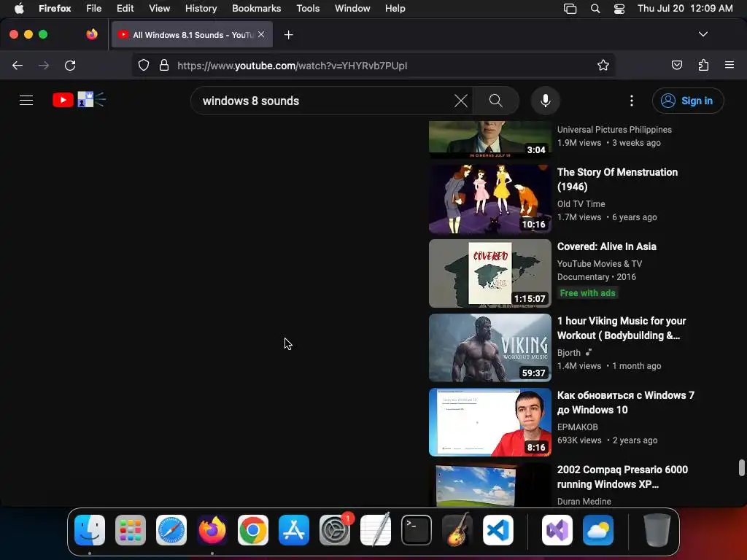Click the page vertical scrollbar thumb
The width and height of the screenshot is (747, 560).
[741, 467]
